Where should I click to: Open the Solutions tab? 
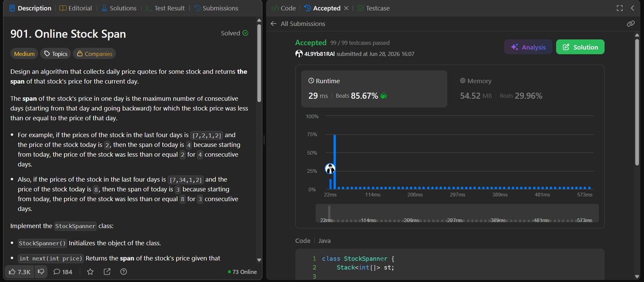click(119, 8)
